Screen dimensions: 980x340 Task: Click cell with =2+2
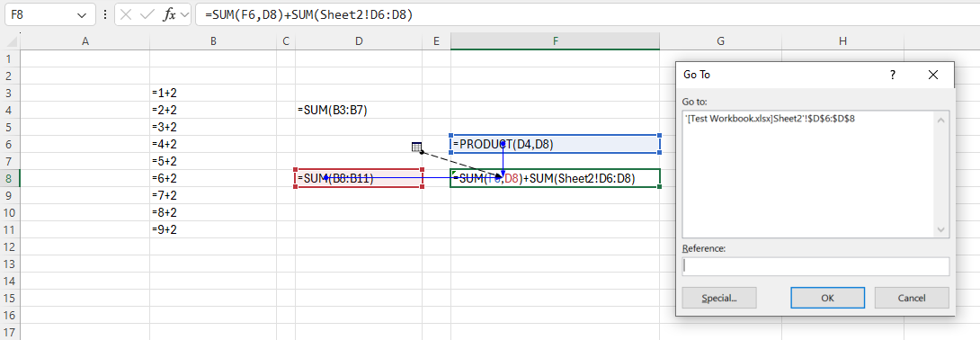click(213, 110)
